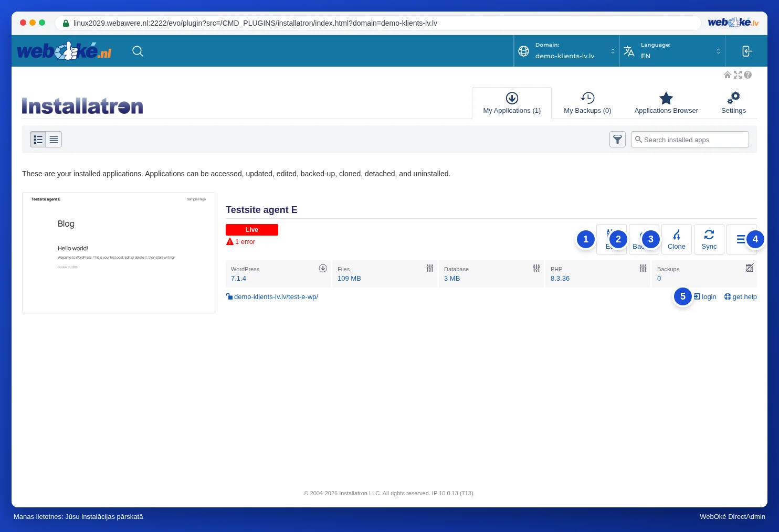Select the My Applications (1) tab
The height and width of the screenshot is (532, 779).
click(x=512, y=103)
